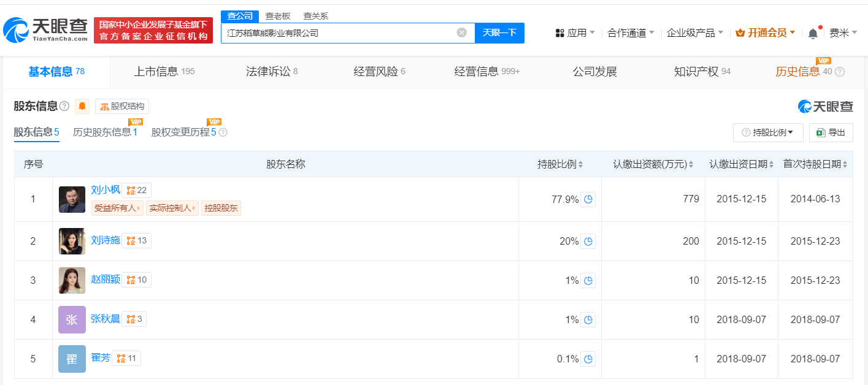Click the notification bell in top navigation bar
This screenshot has width=868, height=385.
(814, 31)
